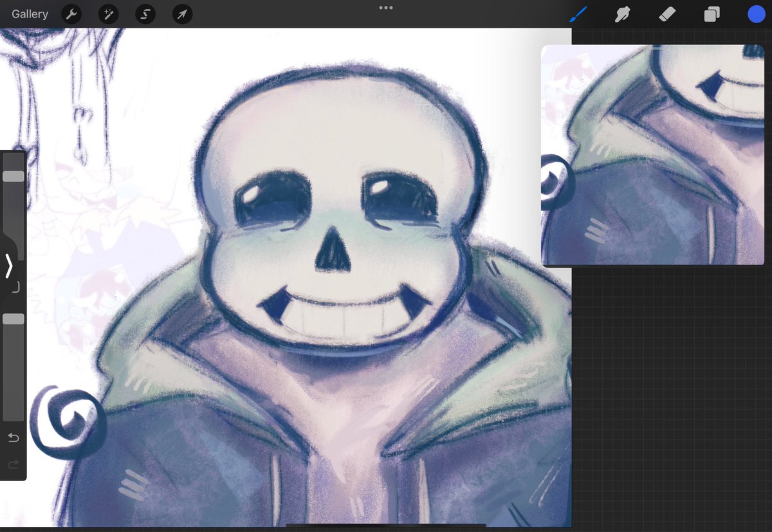Open the Brush Library by tapping the brush again
772x532 pixels.
click(577, 14)
